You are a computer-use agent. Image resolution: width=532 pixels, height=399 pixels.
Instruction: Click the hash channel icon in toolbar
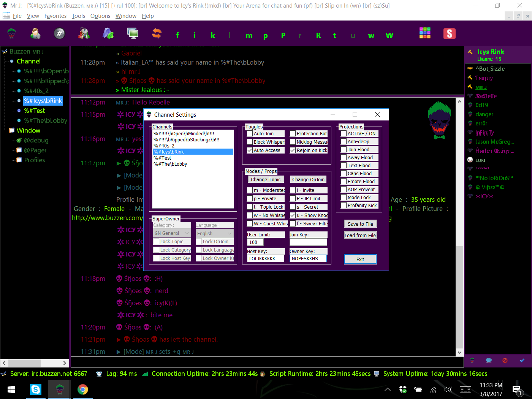click(59, 34)
